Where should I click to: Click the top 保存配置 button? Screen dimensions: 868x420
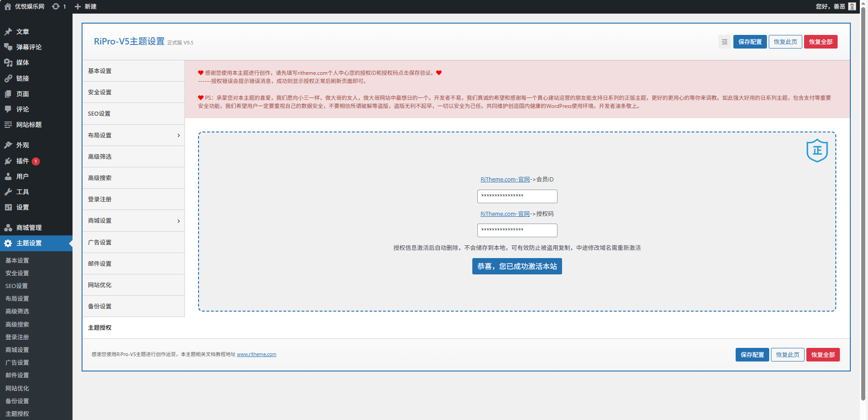750,42
